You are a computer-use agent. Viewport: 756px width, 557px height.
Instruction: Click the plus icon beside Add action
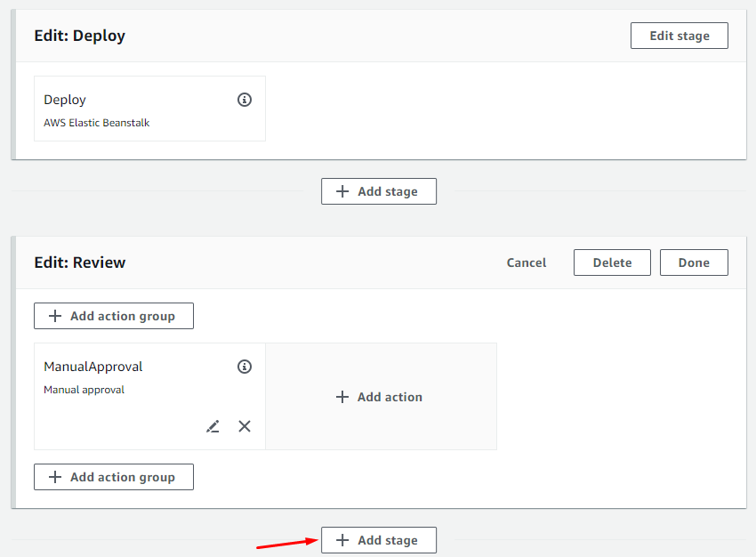pyautogui.click(x=342, y=397)
